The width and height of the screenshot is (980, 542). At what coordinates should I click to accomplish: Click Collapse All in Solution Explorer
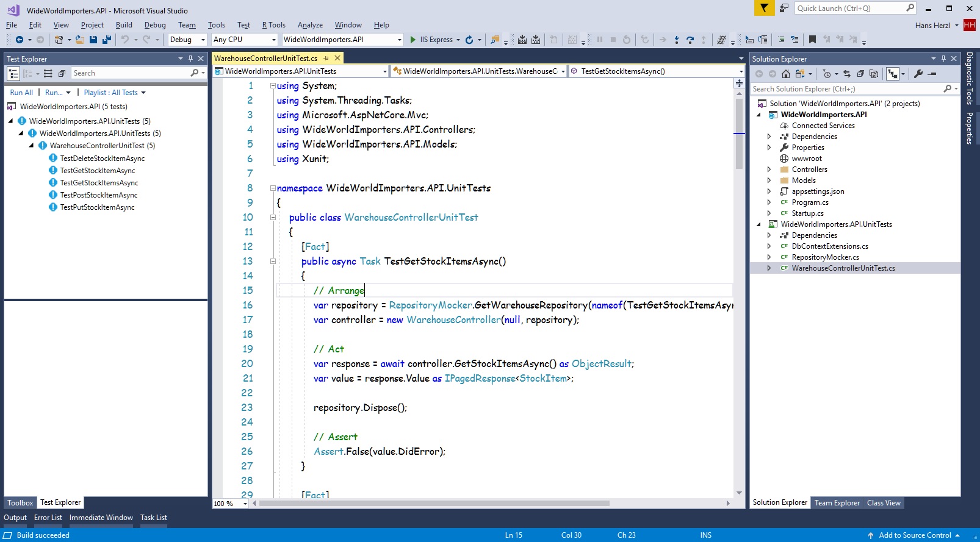[x=860, y=74]
